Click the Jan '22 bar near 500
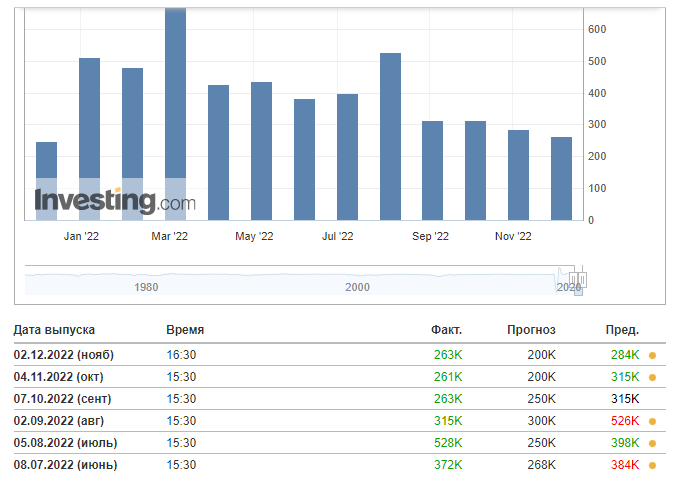 click(89, 139)
